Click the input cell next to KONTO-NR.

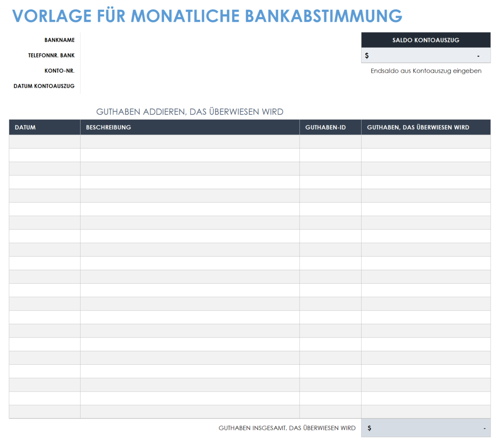click(x=221, y=70)
